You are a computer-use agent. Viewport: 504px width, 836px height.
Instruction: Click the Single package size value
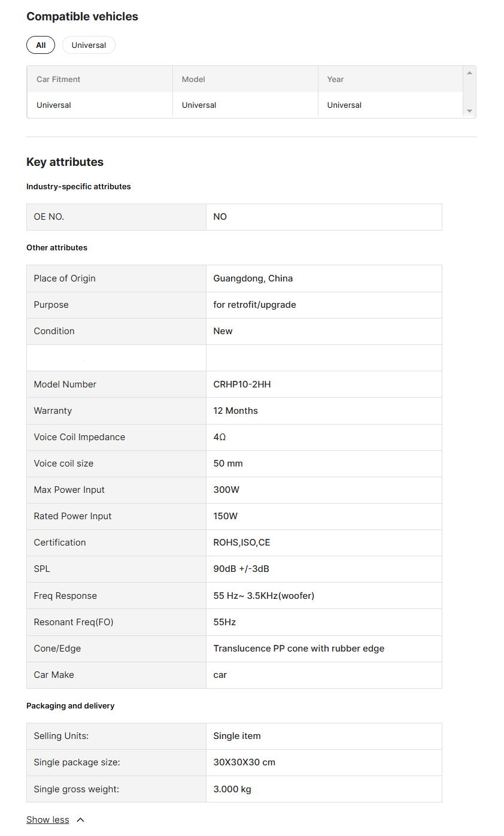click(244, 762)
